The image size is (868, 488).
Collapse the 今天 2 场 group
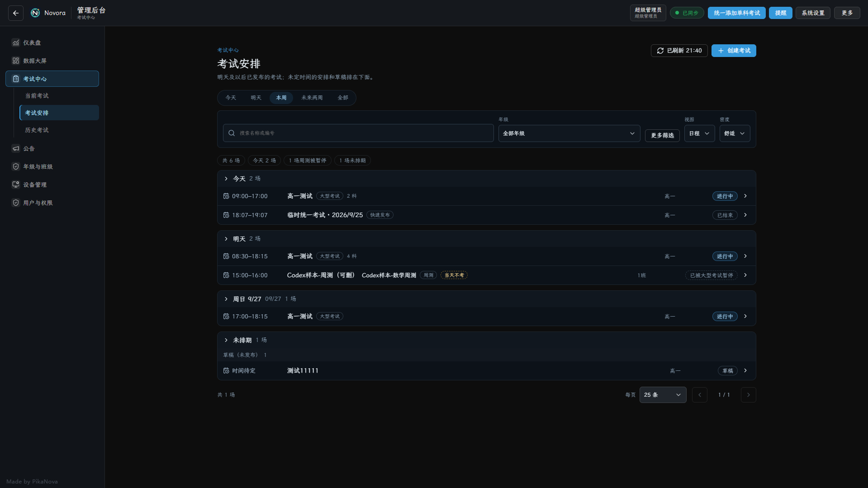[x=226, y=179]
